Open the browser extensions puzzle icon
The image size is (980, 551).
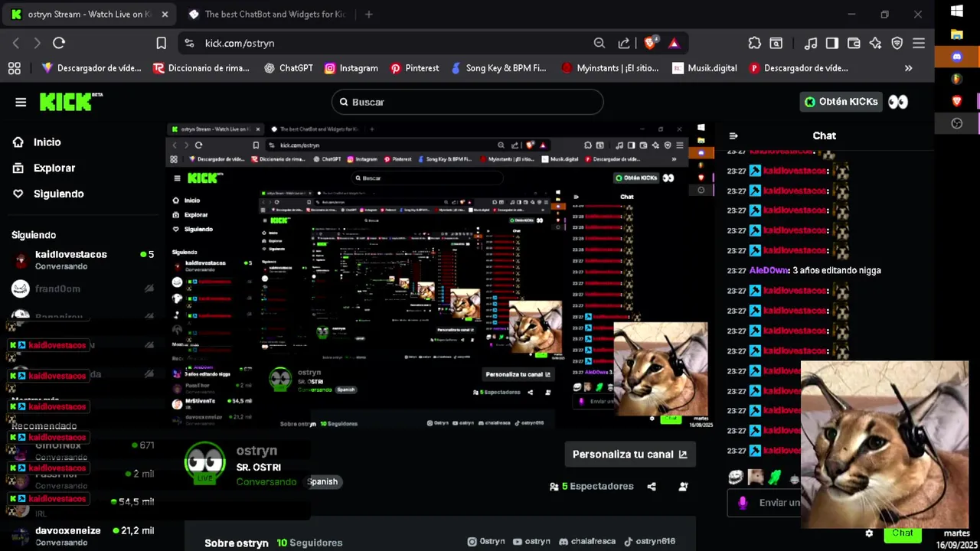pos(755,44)
